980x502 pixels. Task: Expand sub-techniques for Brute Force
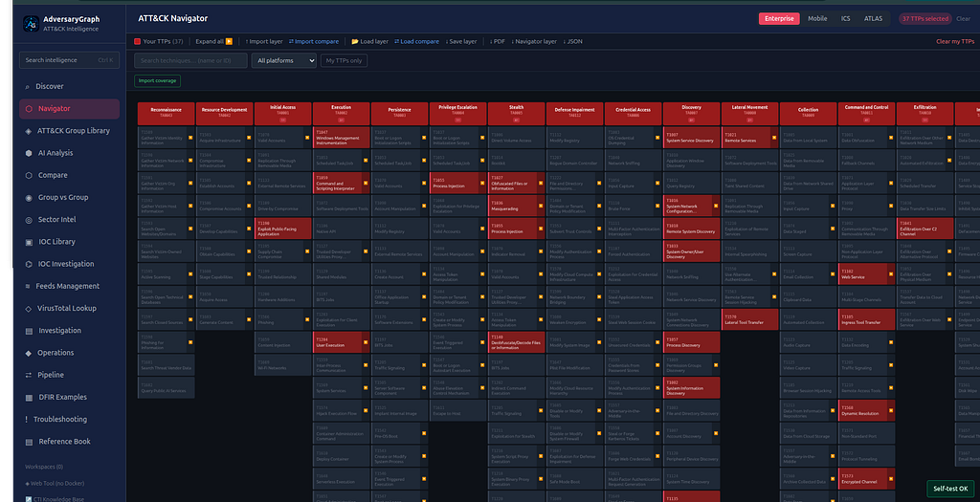(x=657, y=206)
